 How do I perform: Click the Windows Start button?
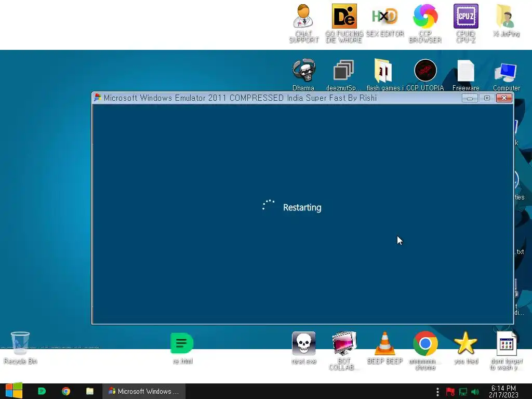14,391
